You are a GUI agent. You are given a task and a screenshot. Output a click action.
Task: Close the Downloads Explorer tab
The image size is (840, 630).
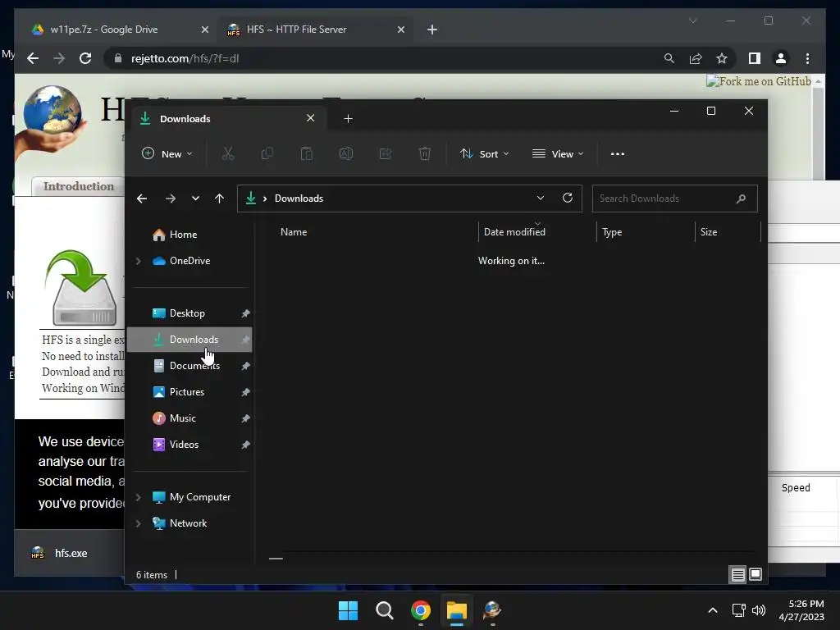(x=311, y=118)
